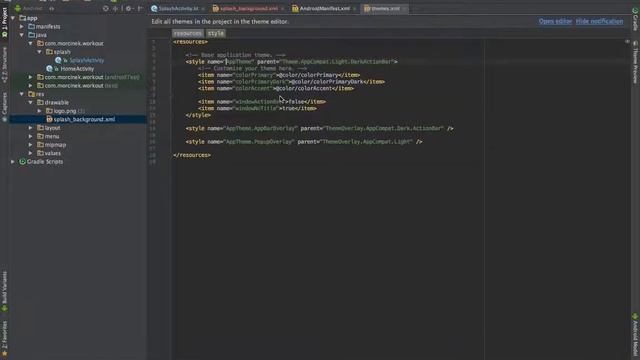Image resolution: width=640 pixels, height=360 pixels.
Task: Collapse the java folder
Action: point(22,35)
